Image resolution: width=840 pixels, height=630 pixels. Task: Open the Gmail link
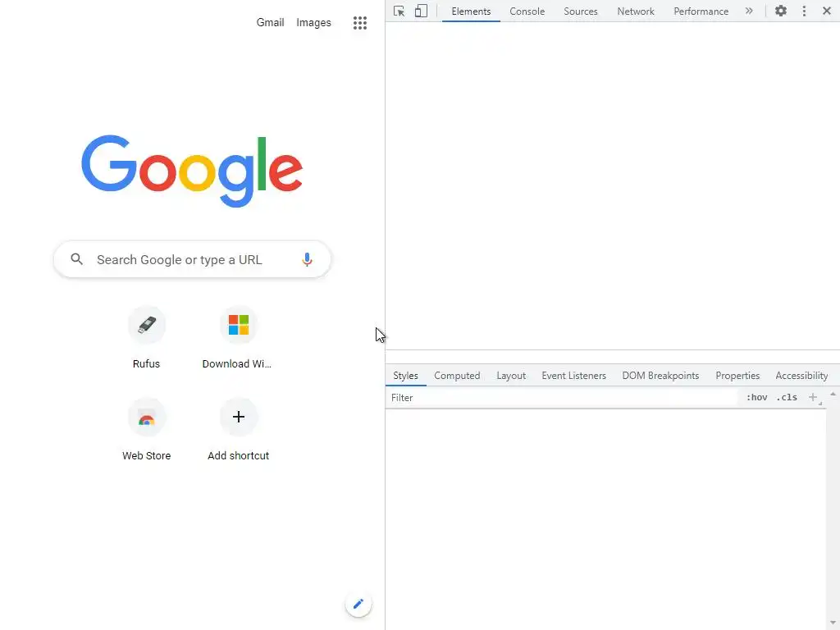(270, 22)
